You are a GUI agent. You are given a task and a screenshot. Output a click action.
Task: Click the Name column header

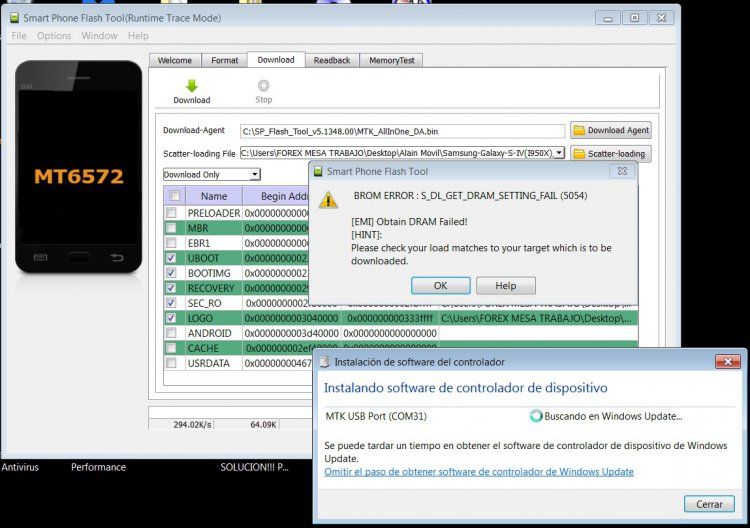pyautogui.click(x=214, y=196)
